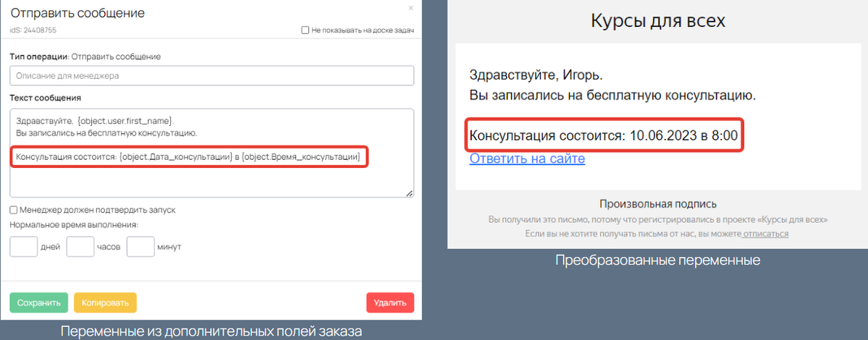Tick the Не показывать на доске задач checkbox

click(305, 30)
